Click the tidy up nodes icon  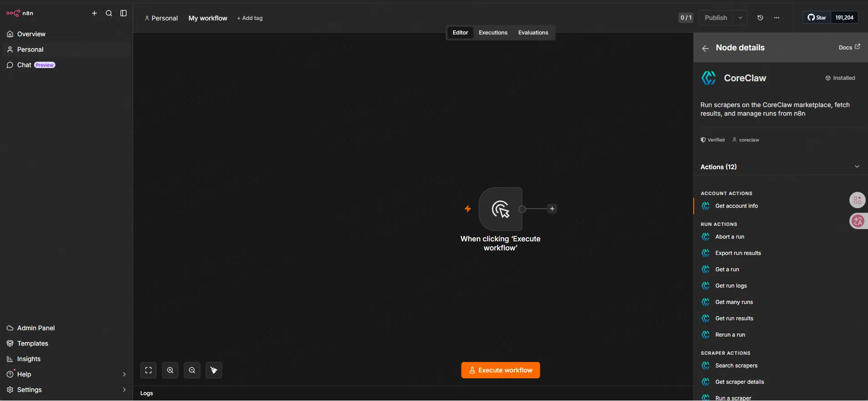214,370
